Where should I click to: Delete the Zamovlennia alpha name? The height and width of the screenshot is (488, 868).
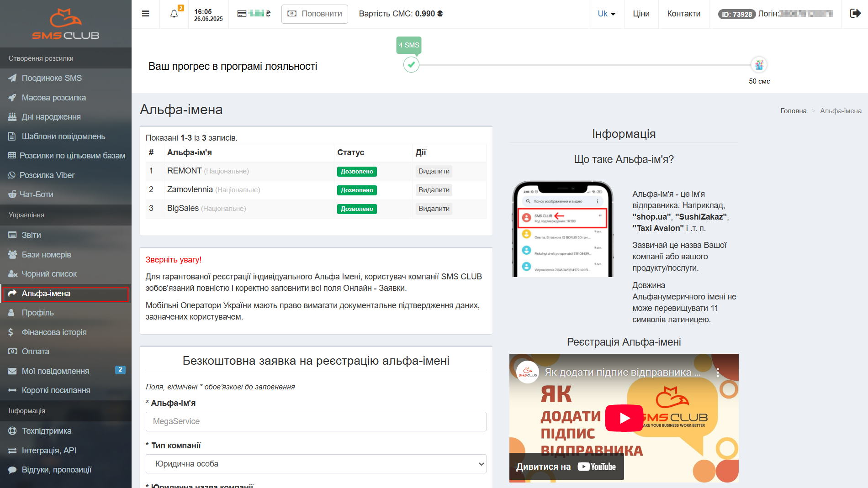coord(434,190)
